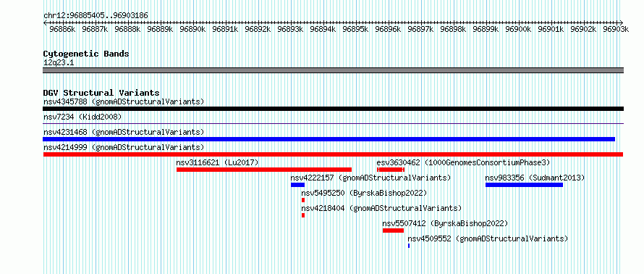
Task: Open the nsv4509552 gnomAD label
Action: click(x=488, y=238)
